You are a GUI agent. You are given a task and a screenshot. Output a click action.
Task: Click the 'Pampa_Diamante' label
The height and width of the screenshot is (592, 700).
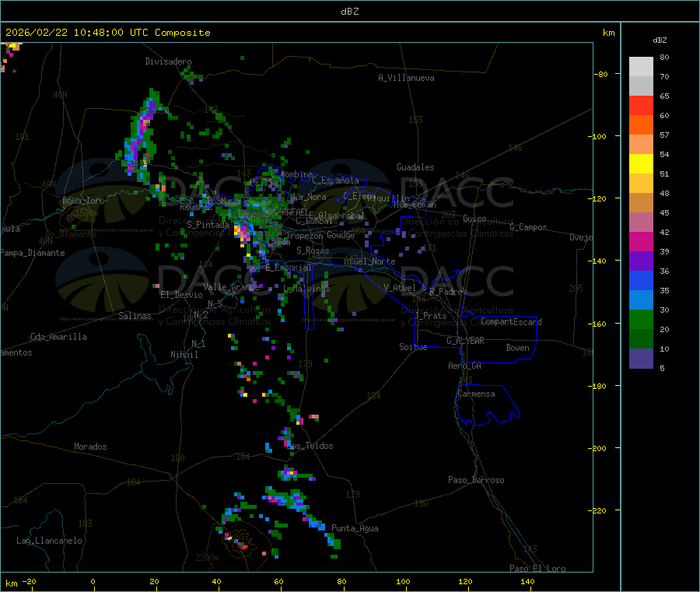[x=32, y=253]
